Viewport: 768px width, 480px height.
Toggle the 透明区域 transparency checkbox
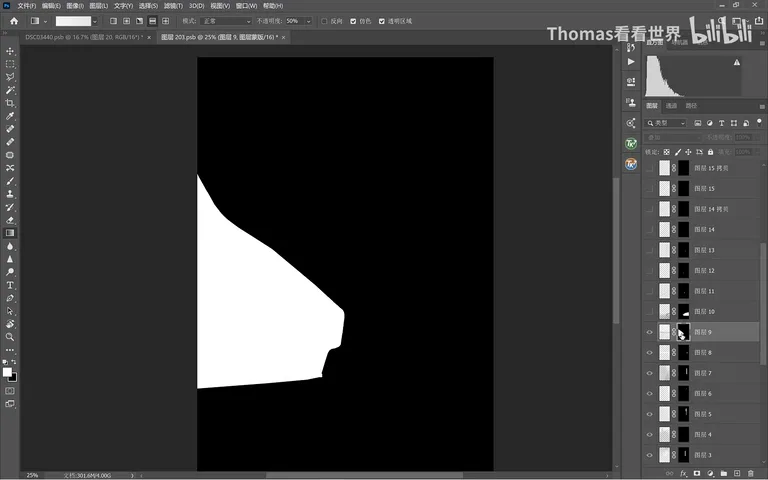click(x=382, y=21)
